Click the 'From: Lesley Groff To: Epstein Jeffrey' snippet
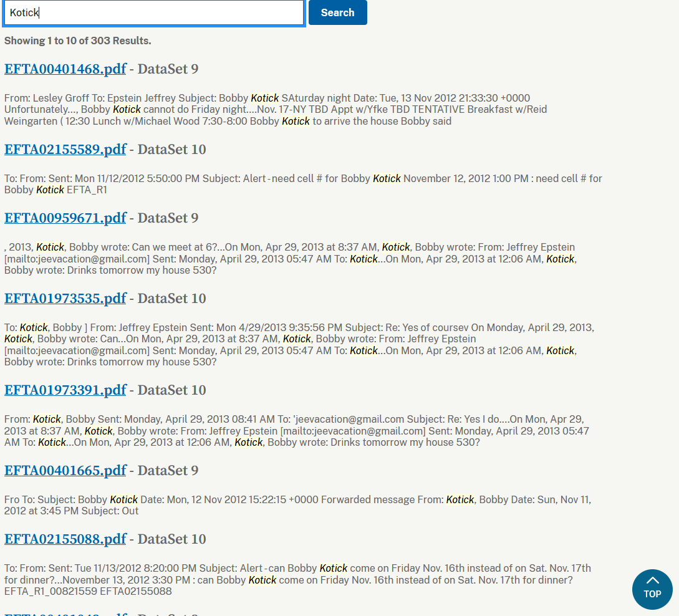The width and height of the screenshot is (679, 616). click(x=90, y=98)
